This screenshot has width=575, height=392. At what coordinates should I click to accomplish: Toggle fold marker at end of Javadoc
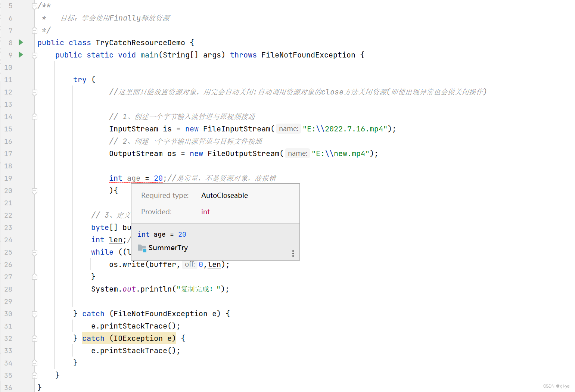tap(34, 31)
